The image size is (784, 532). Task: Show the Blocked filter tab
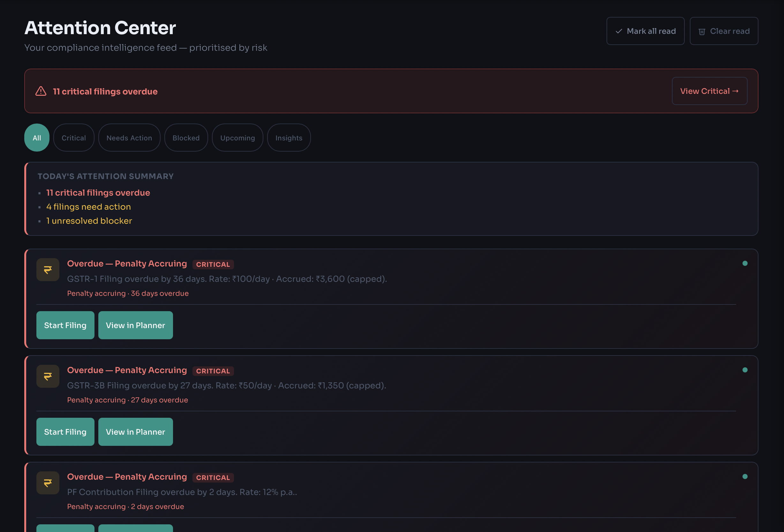[x=186, y=138]
